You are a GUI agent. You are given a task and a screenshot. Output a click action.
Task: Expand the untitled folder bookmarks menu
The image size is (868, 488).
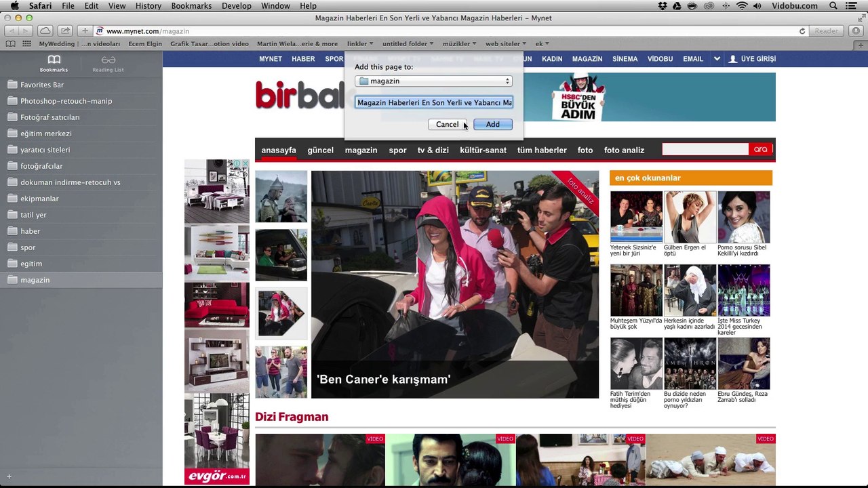pos(408,44)
